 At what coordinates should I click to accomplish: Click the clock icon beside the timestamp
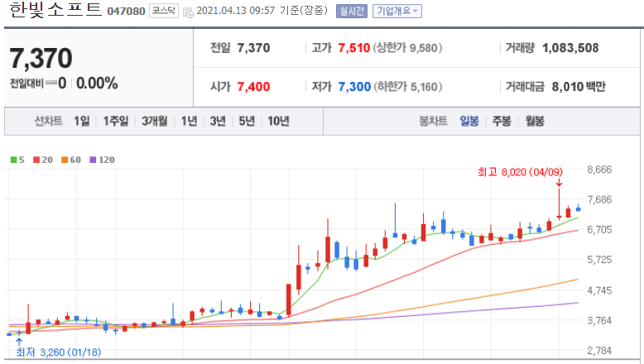188,12
